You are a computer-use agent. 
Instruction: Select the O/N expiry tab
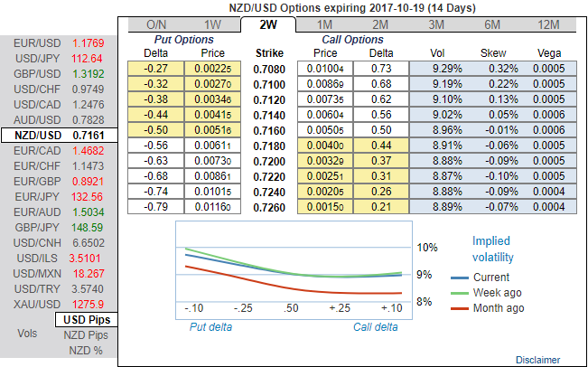point(155,24)
